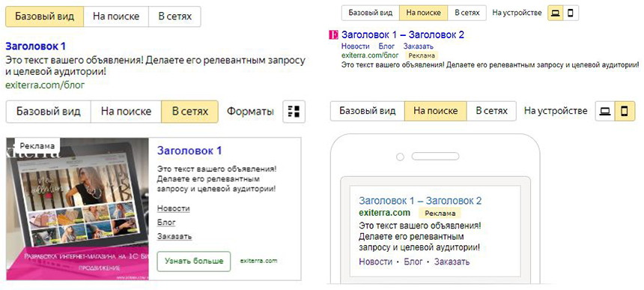Click the pink E favicon beside the ad title
Screen dimensions: 644x290
[x=333, y=35]
